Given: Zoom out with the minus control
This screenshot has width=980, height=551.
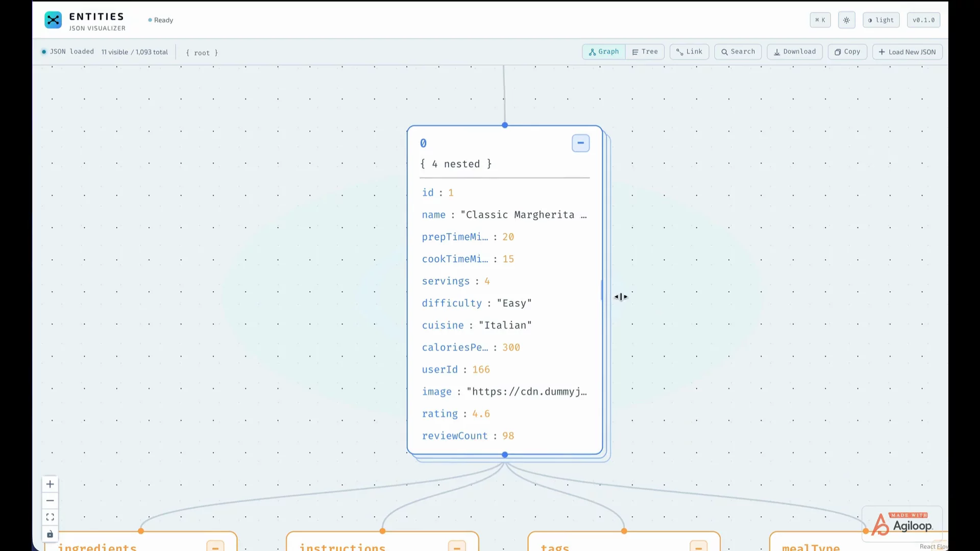Looking at the screenshot, I should tap(50, 500).
